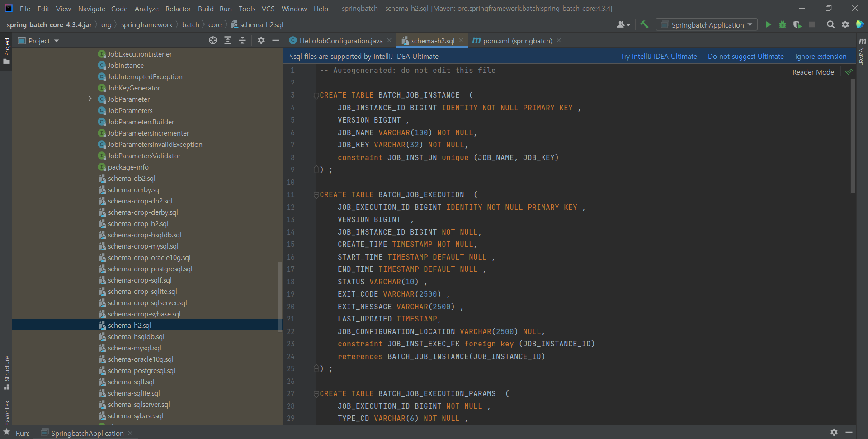
Task: Select JobExecutionListener in project tree
Action: point(139,54)
